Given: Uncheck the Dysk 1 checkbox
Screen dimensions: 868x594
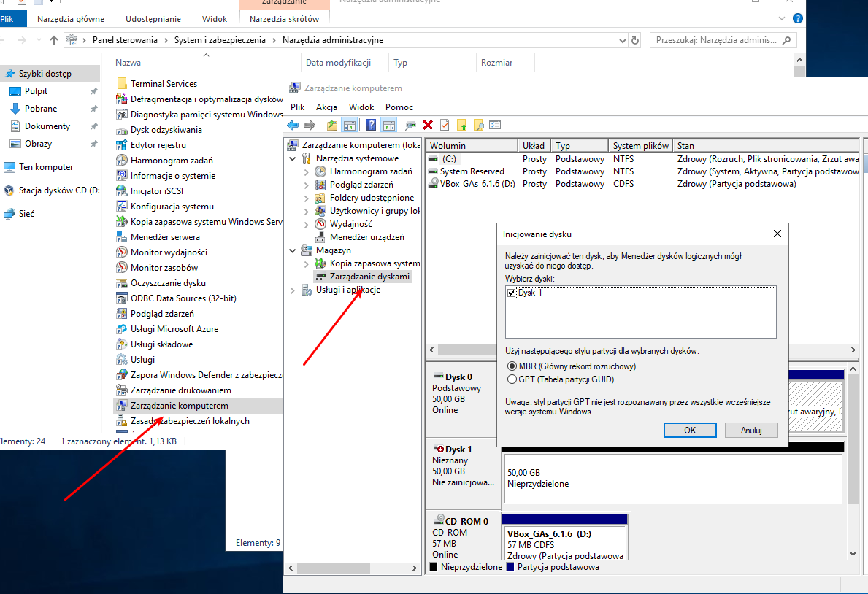Looking at the screenshot, I should click(511, 293).
